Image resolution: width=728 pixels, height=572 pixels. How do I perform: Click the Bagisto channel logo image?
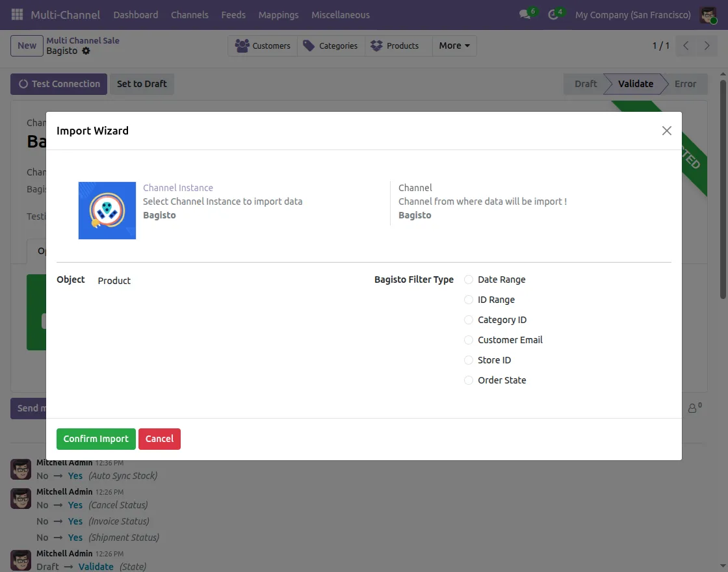click(107, 211)
